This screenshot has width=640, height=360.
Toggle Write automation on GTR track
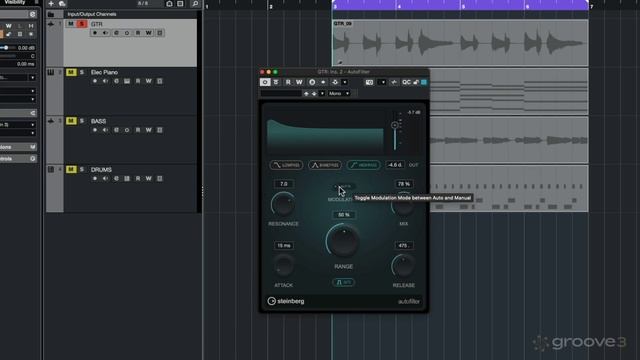149,33
